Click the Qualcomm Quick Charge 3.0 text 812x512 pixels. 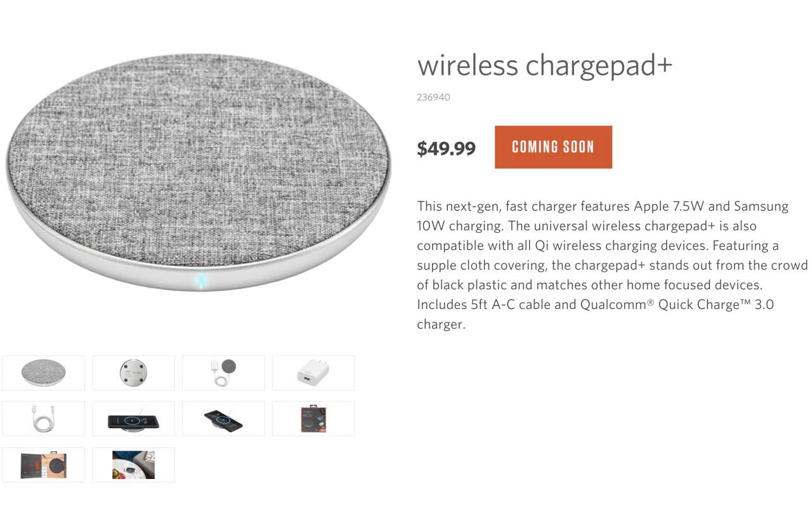[677, 304]
